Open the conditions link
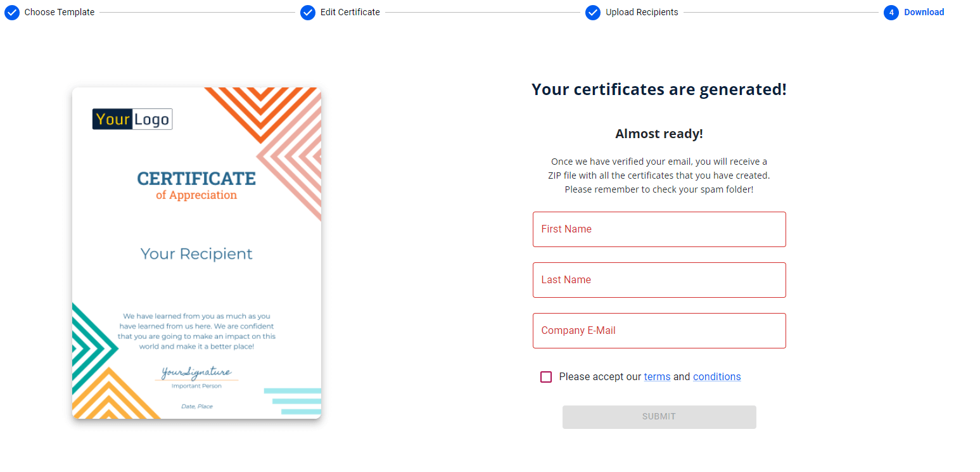980x472 pixels. pyautogui.click(x=716, y=376)
